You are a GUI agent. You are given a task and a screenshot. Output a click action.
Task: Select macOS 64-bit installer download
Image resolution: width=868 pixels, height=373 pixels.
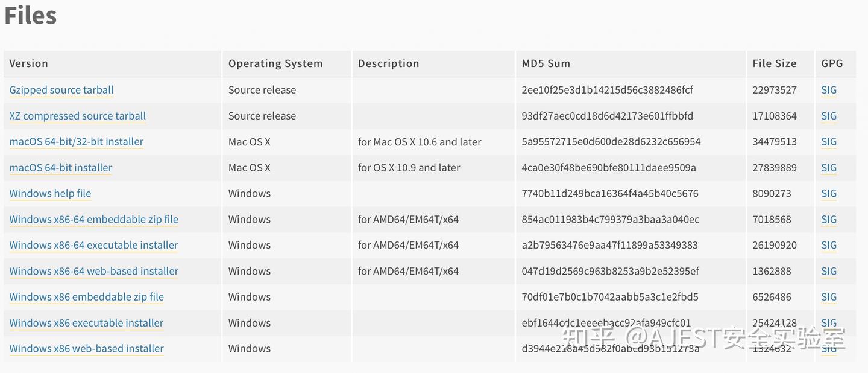61,168
